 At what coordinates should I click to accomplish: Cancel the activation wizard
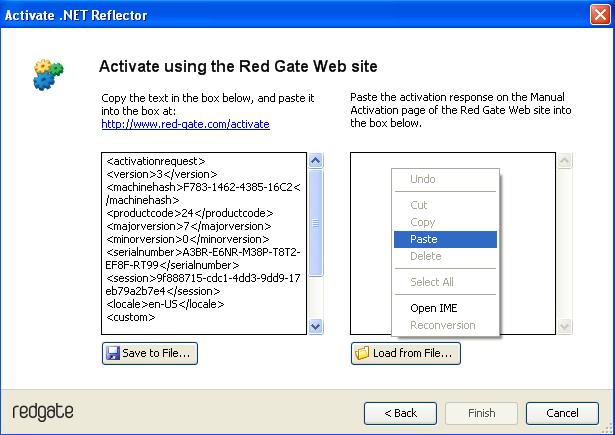pyautogui.click(x=562, y=413)
